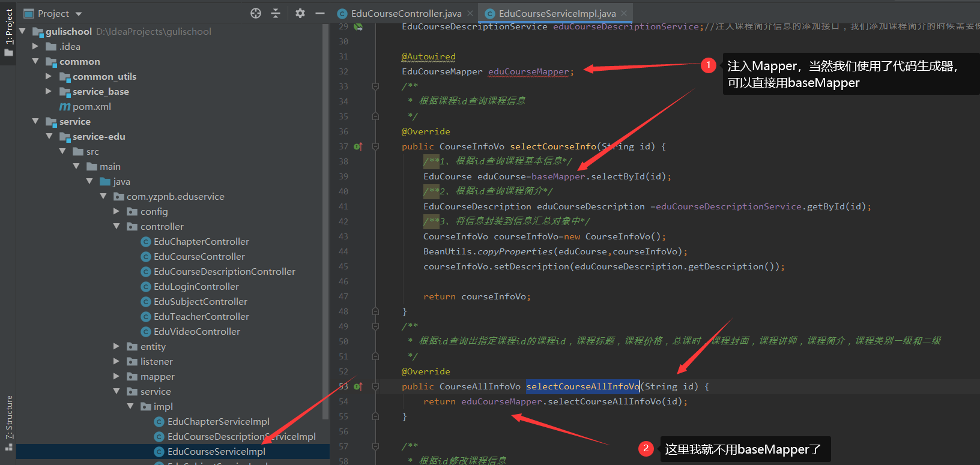The width and height of the screenshot is (980, 465).
Task: Click the eduCourseMapper field on line 32
Action: [x=528, y=71]
